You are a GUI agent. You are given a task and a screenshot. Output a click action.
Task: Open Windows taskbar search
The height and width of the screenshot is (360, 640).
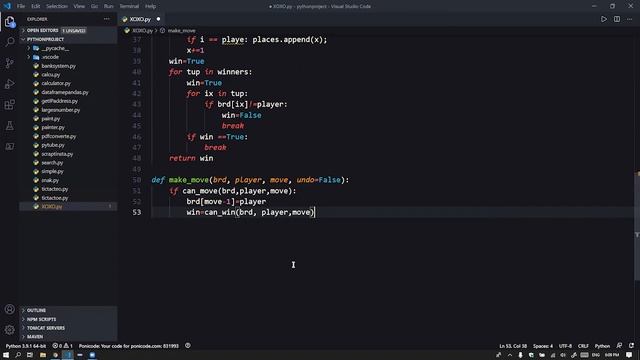18,355
